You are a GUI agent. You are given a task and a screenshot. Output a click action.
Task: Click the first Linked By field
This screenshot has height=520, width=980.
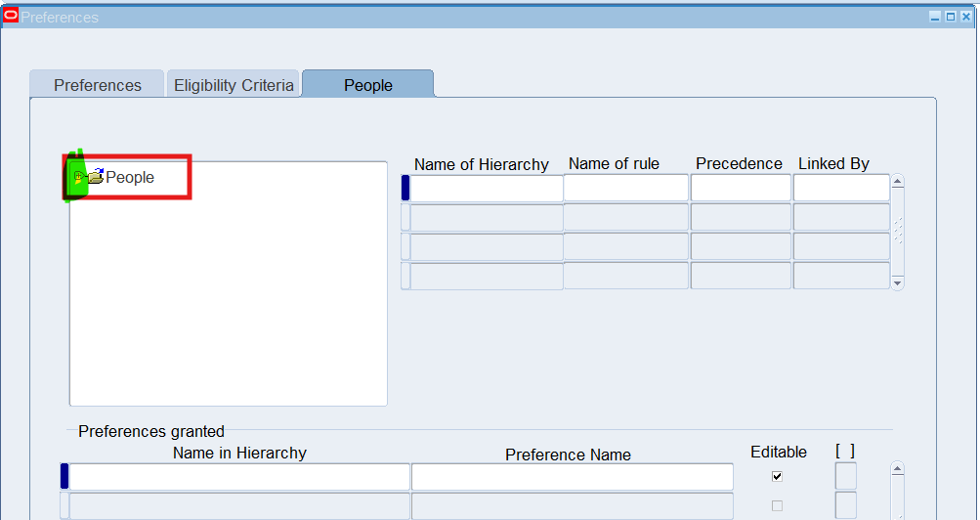(840, 188)
